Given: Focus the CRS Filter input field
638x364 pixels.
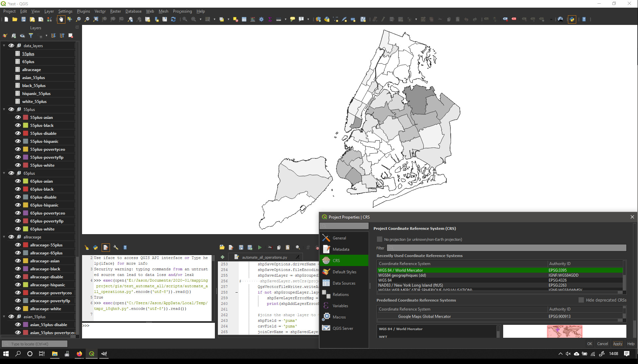Looking at the screenshot, I should point(506,248).
